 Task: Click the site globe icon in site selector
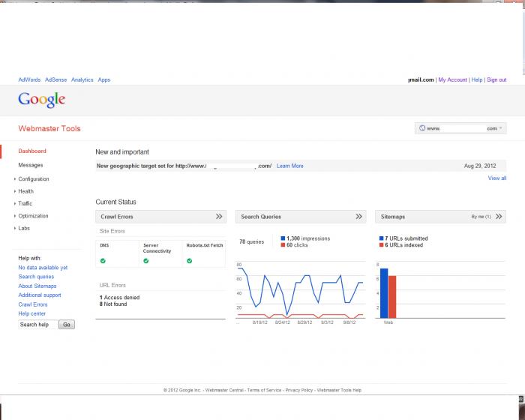[422, 128]
